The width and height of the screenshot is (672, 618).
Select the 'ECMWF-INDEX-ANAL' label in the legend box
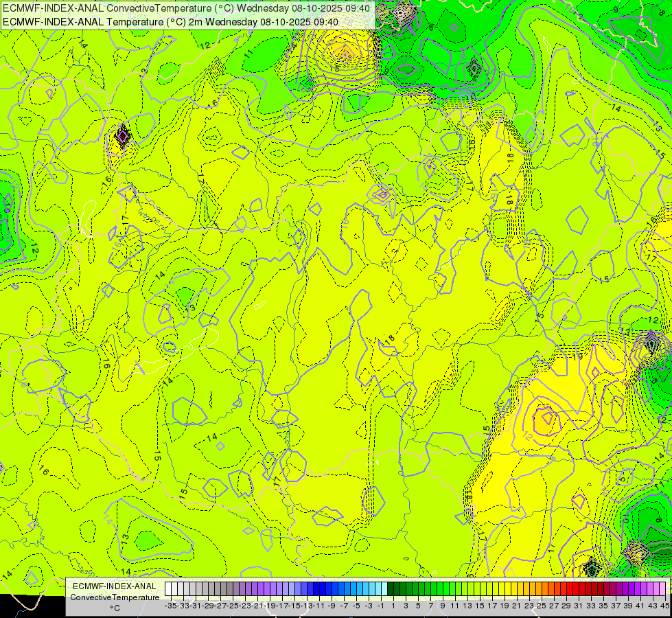tap(115, 586)
